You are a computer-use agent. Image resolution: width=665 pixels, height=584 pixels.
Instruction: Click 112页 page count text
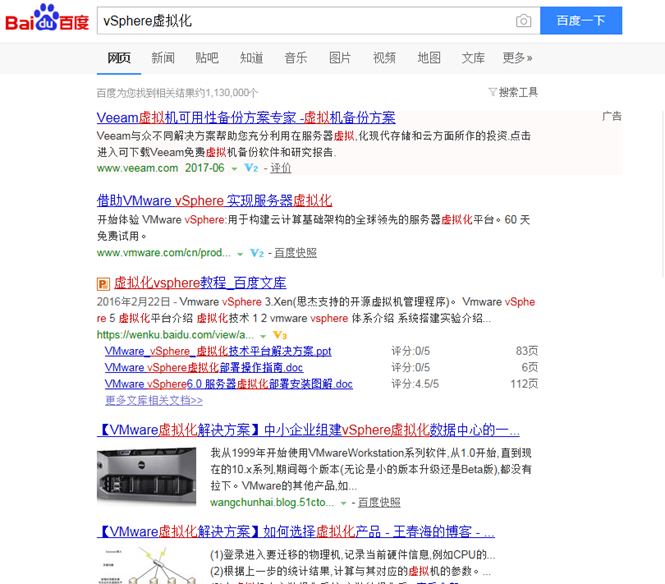point(524,384)
